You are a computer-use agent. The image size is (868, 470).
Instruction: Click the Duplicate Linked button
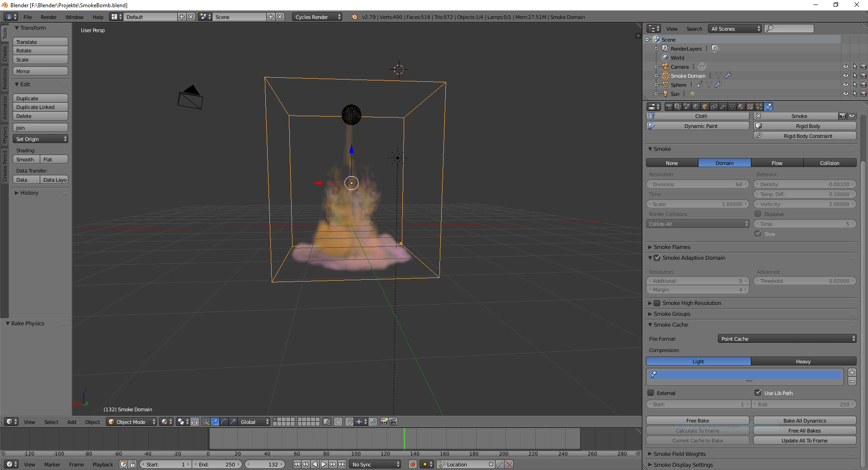[40, 107]
